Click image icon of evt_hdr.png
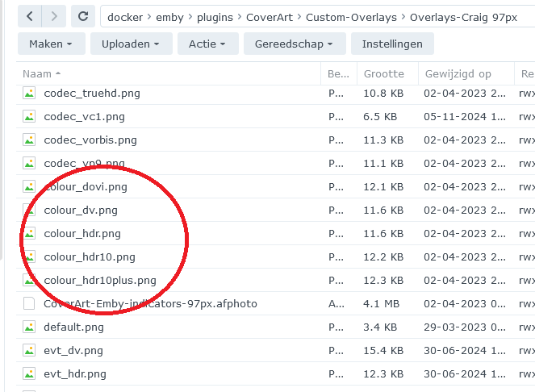Screen dimensions: 535x392 point(29,373)
